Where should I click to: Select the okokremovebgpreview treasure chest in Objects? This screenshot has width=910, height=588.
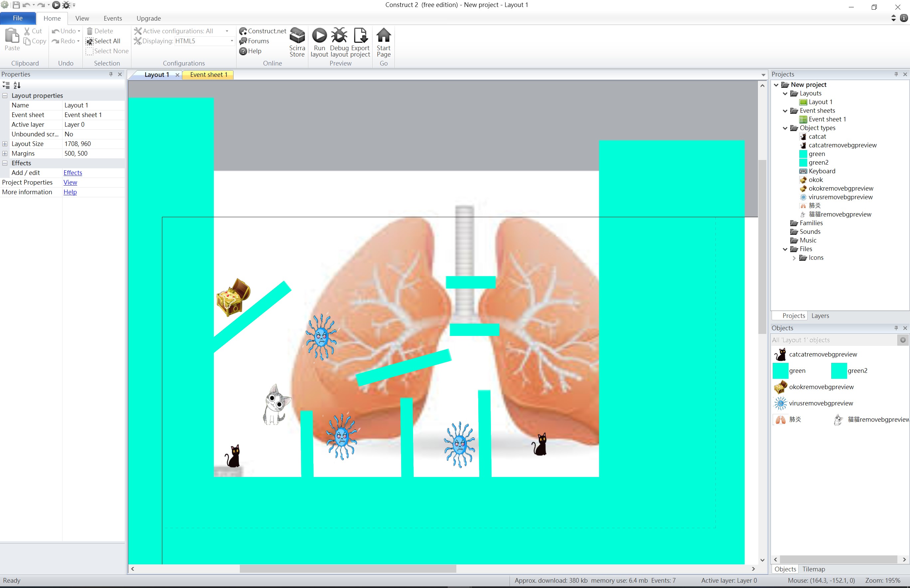coord(781,387)
